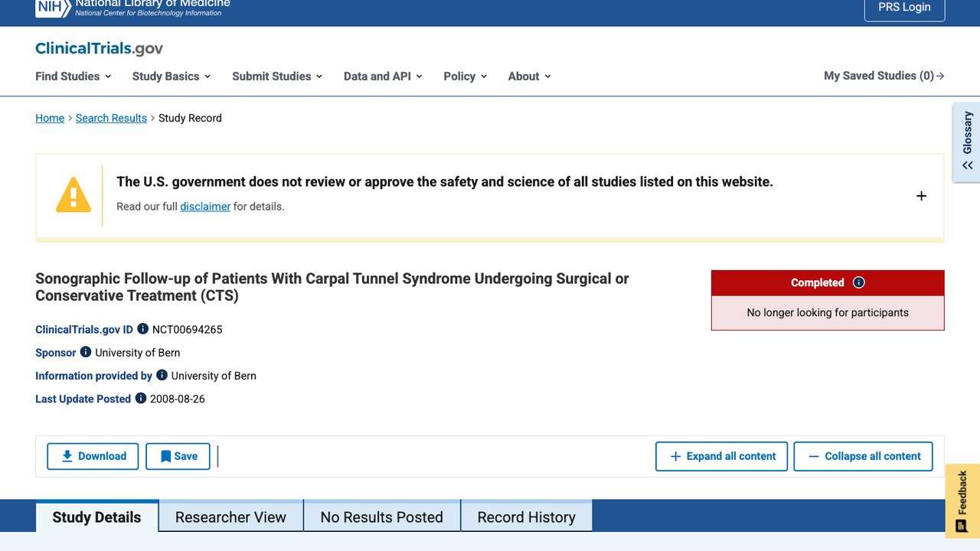Click the ClinicalTrials.gov site logo

(x=99, y=48)
